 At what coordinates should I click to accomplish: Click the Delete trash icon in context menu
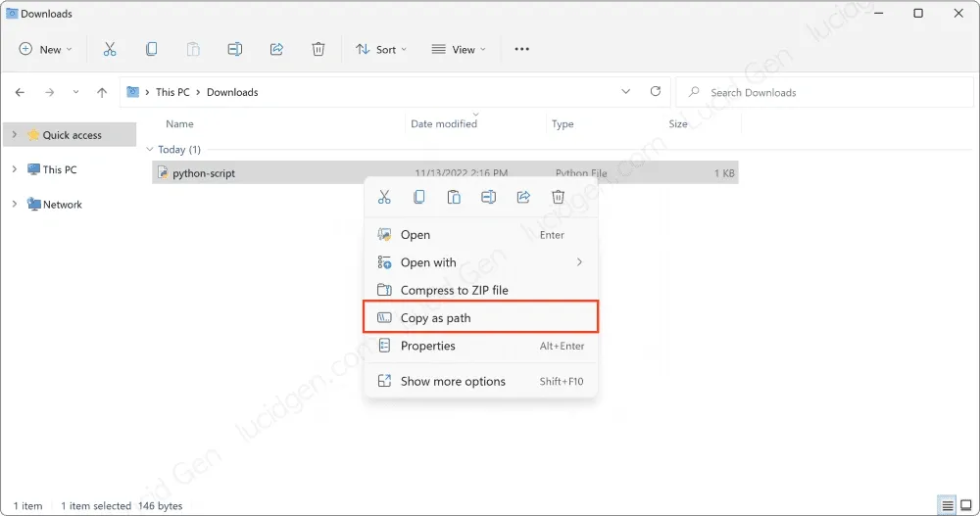coord(559,198)
